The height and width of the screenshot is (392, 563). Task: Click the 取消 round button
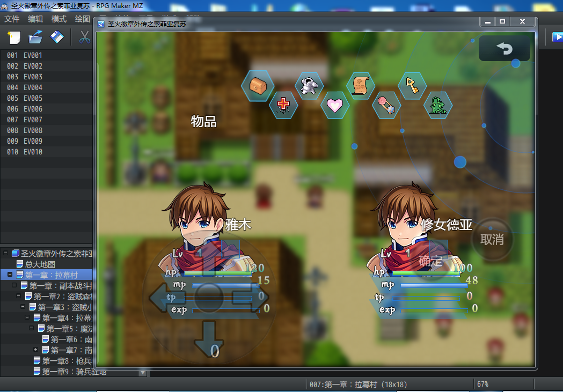tap(492, 239)
